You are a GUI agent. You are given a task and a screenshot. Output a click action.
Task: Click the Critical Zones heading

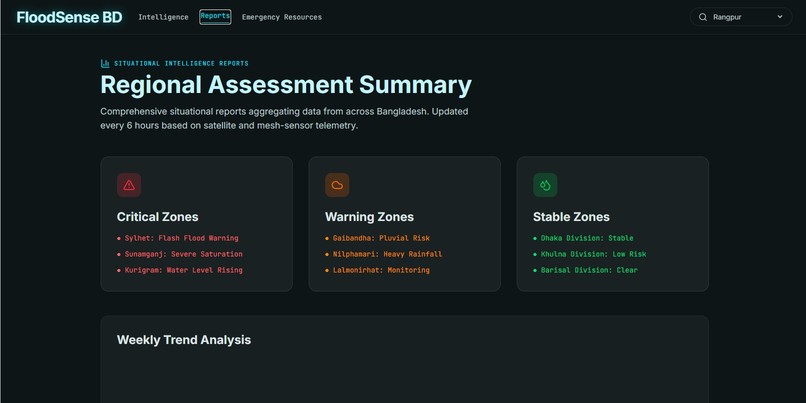point(157,217)
